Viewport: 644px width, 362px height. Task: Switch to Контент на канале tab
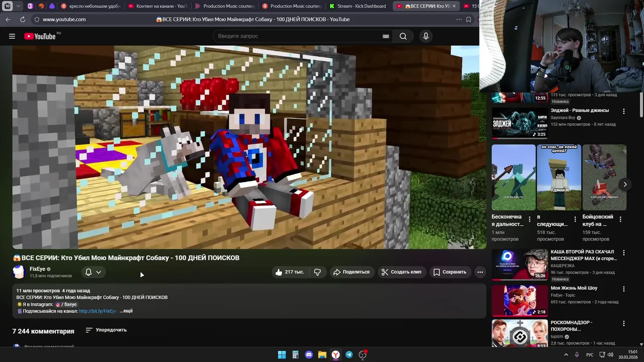[x=157, y=6]
